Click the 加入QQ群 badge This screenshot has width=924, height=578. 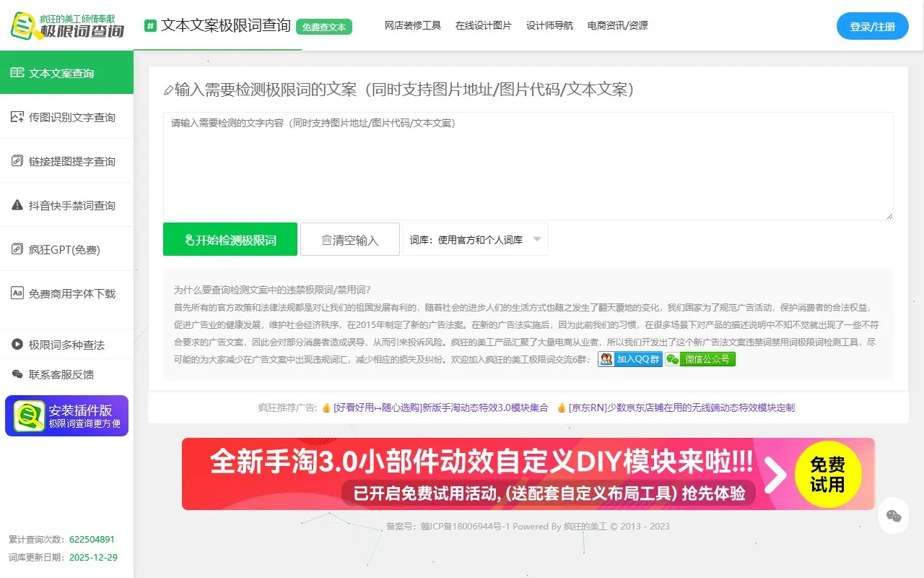(x=629, y=359)
